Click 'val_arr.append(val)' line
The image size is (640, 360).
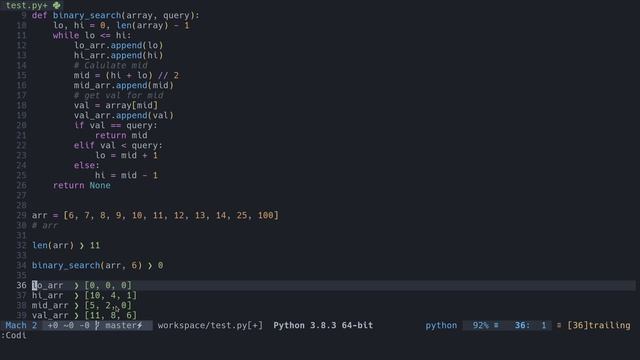pos(124,116)
